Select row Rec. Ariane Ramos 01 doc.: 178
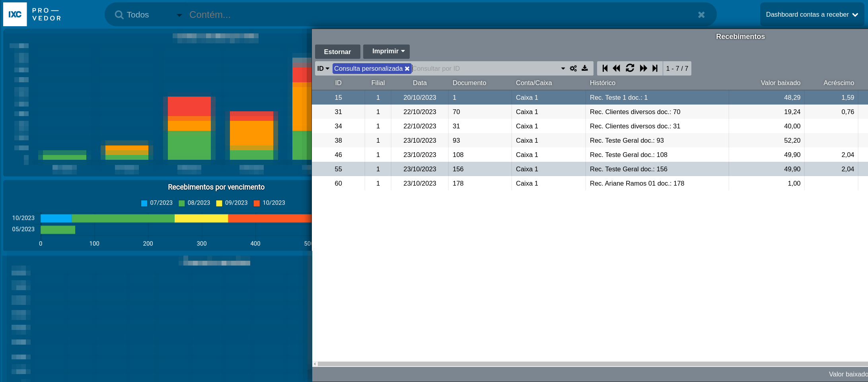Screen dimensions: 868x382 pos(590,183)
